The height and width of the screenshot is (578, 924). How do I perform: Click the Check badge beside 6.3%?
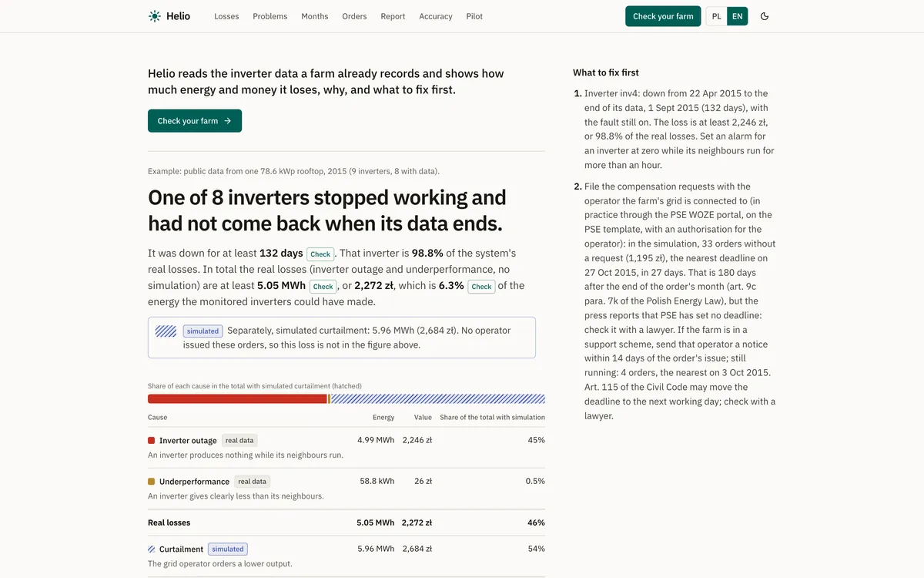tap(481, 287)
